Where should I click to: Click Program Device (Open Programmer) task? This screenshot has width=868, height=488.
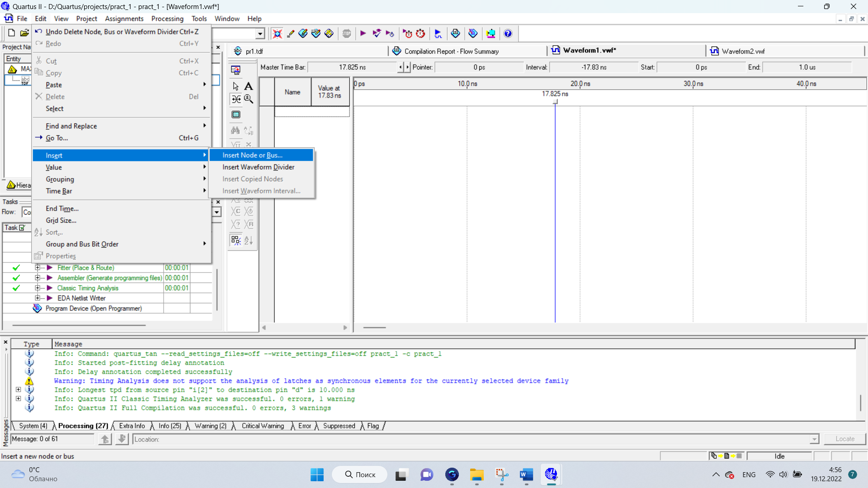(x=94, y=308)
